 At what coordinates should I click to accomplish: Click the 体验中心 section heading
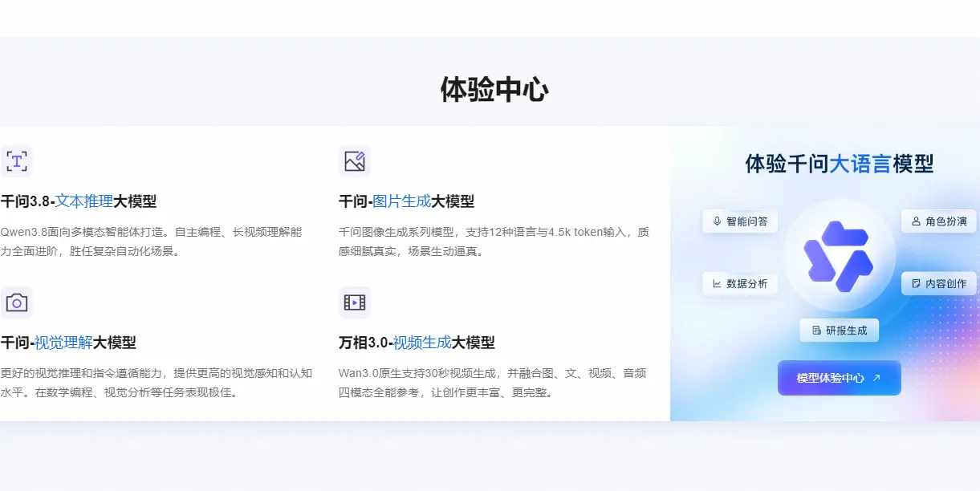(494, 90)
